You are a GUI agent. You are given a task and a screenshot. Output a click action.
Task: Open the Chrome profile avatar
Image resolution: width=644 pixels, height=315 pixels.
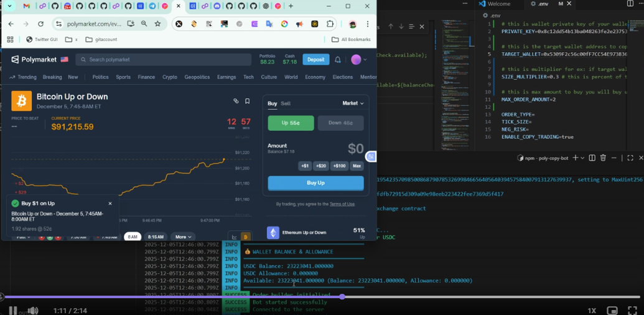tap(352, 24)
